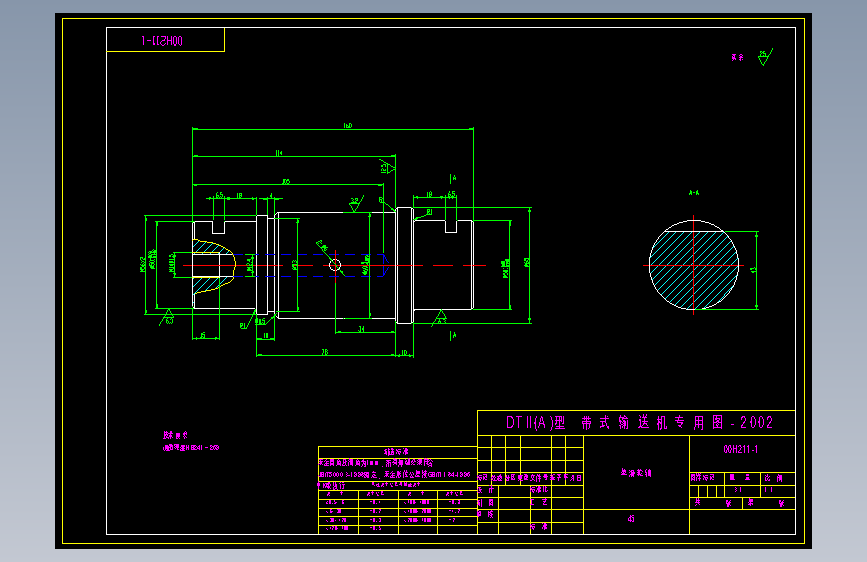Click the general roughness symbol beside "其余"

coord(765,56)
